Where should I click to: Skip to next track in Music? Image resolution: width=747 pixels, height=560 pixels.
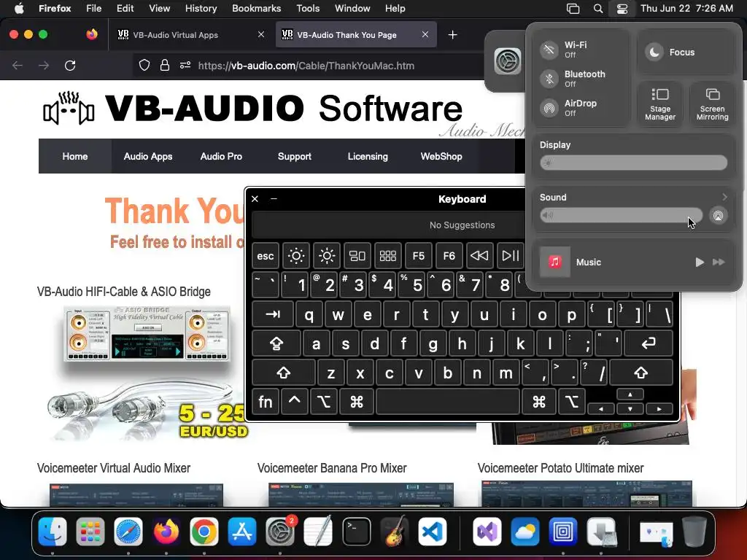[x=719, y=262]
